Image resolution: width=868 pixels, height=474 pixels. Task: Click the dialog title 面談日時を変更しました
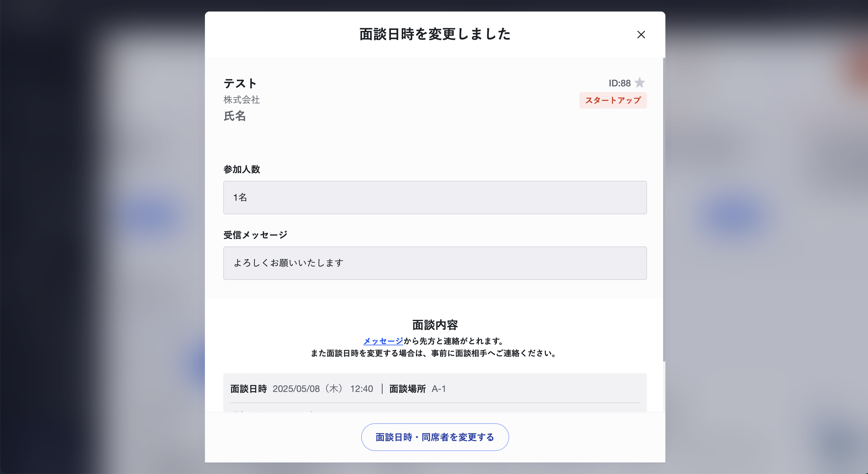(435, 34)
